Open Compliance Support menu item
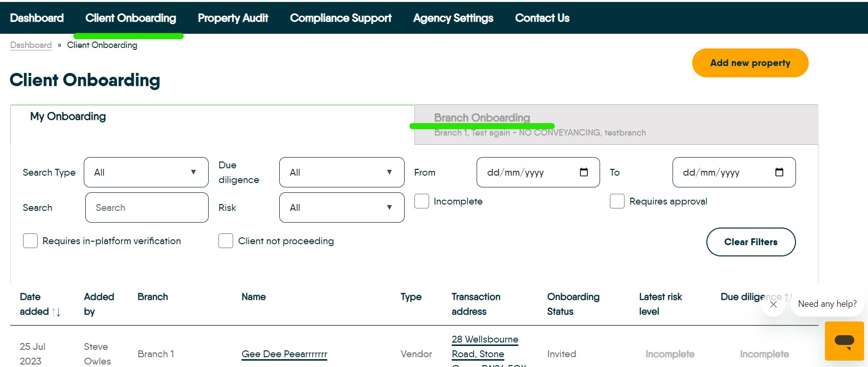The image size is (868, 367). coord(340,18)
